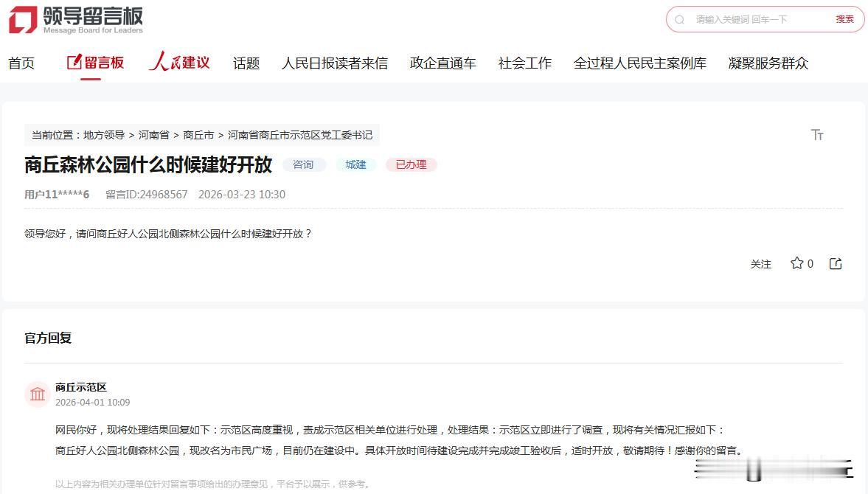Navigate to 商丘市 via breadcrumb
Screen dimensions: 868x494
click(199, 135)
